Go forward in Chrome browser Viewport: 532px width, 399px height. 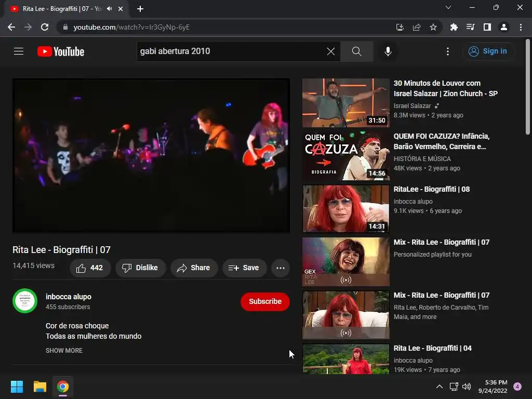[28, 27]
